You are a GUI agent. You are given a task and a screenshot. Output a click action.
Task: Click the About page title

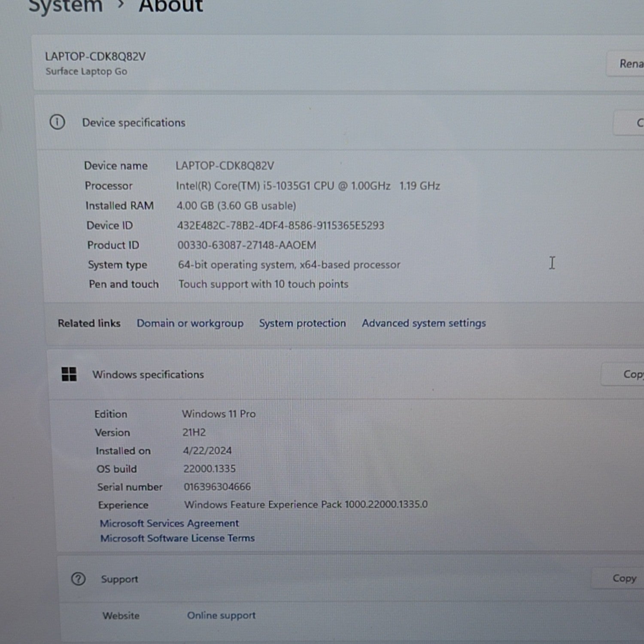(170, 6)
